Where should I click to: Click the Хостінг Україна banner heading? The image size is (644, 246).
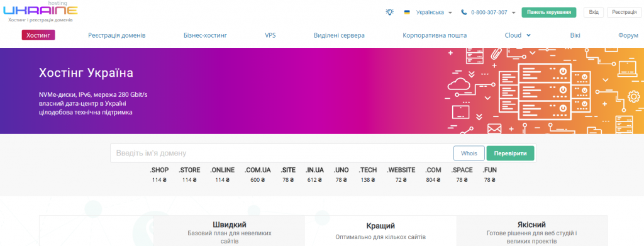(86, 73)
